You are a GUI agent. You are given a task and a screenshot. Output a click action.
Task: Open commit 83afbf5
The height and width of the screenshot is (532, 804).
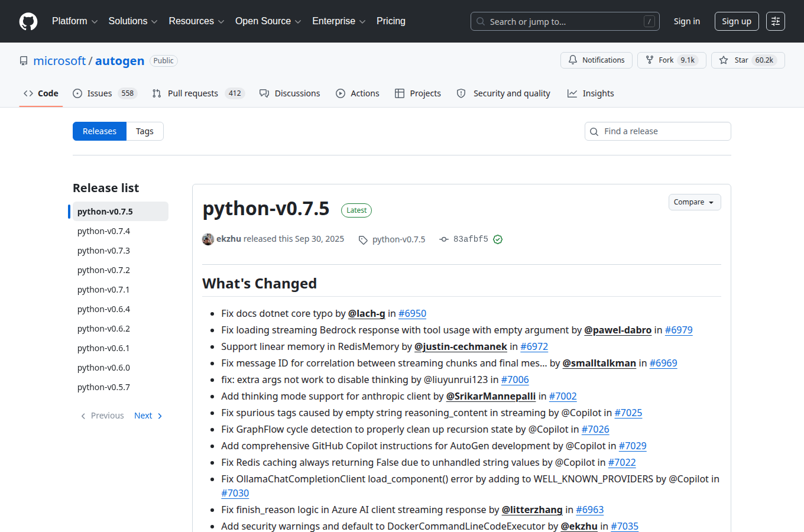click(471, 239)
